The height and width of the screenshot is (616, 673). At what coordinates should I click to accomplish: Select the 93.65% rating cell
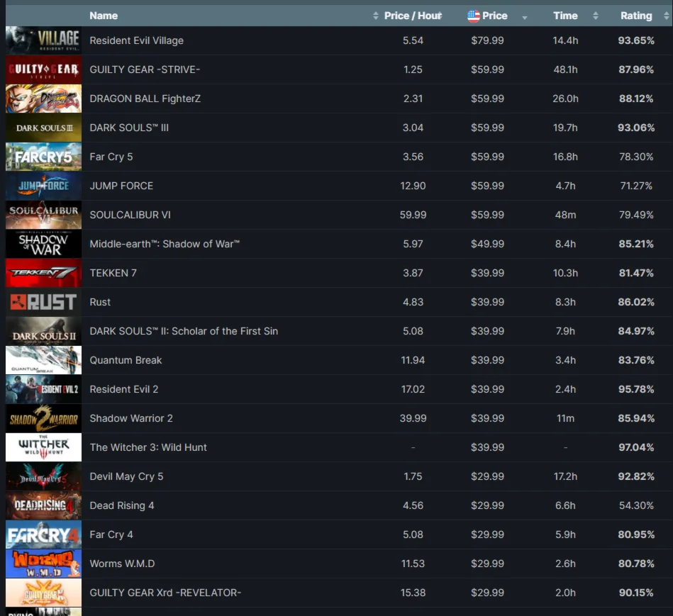click(x=635, y=40)
